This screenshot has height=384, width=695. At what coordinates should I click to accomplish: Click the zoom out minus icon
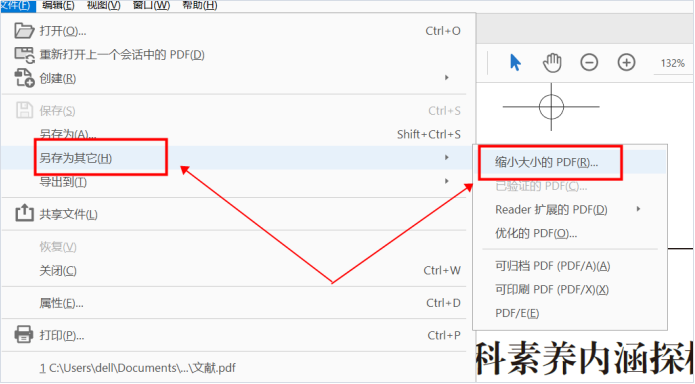tap(589, 63)
